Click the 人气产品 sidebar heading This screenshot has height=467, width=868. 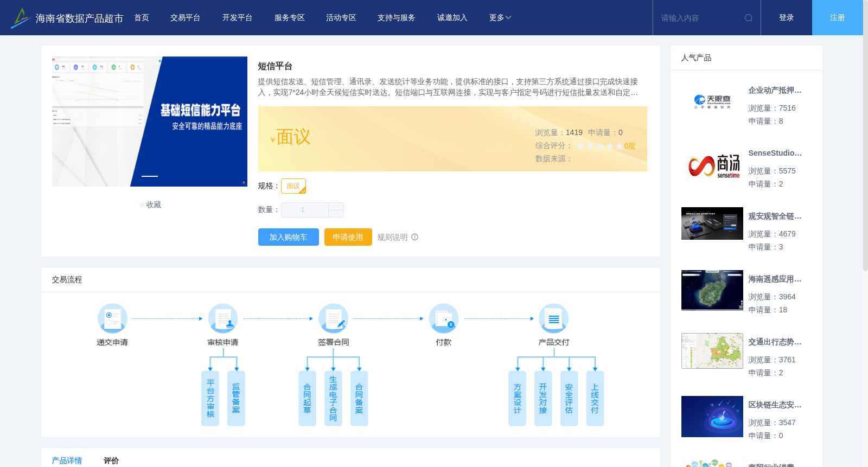click(696, 58)
